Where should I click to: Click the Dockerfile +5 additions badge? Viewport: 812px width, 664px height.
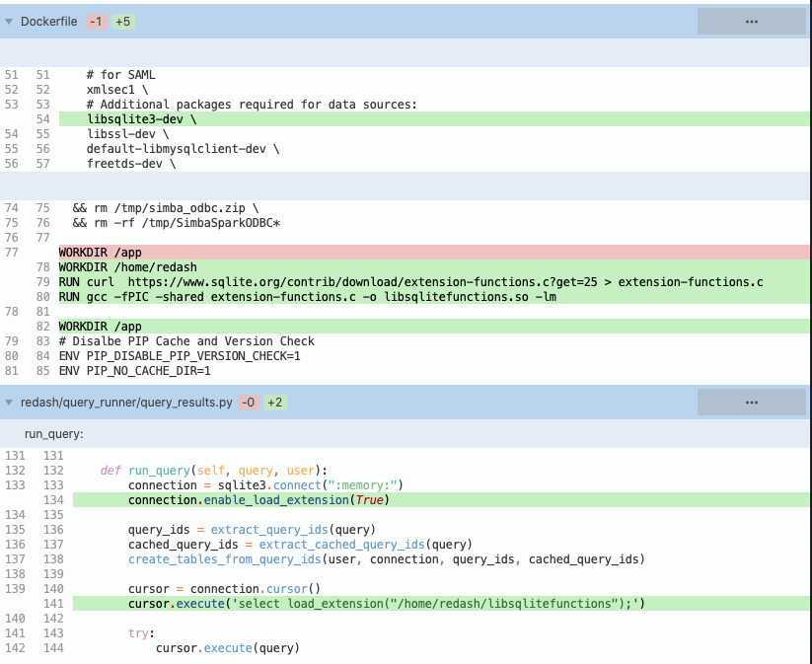(x=122, y=22)
